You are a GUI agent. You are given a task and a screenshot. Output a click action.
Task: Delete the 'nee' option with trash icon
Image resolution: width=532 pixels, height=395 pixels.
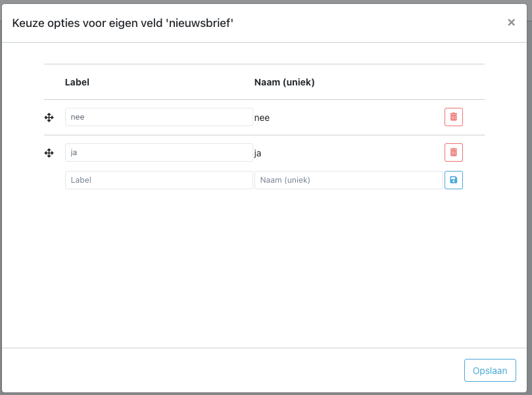tap(454, 117)
